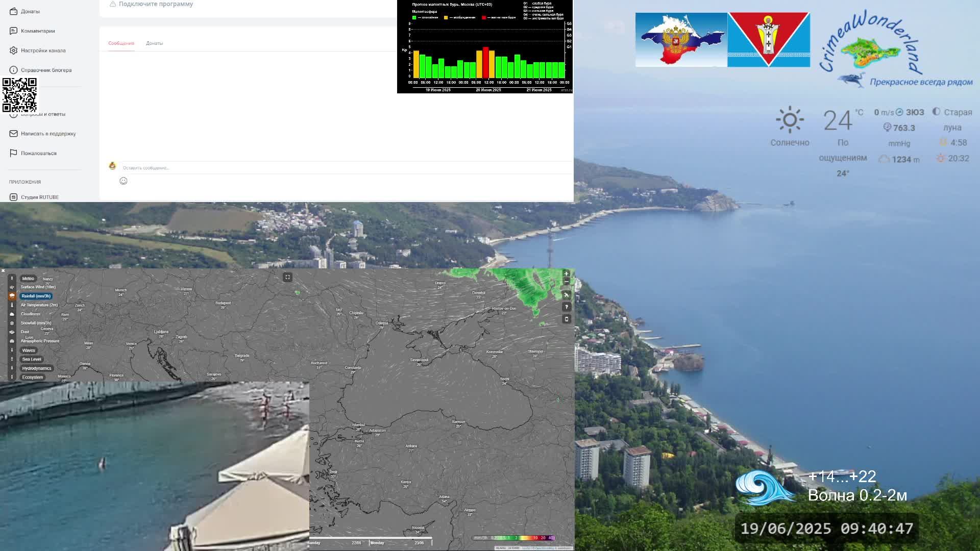
Task: Click the Настройки канала gear icon
Action: pyautogui.click(x=13, y=50)
